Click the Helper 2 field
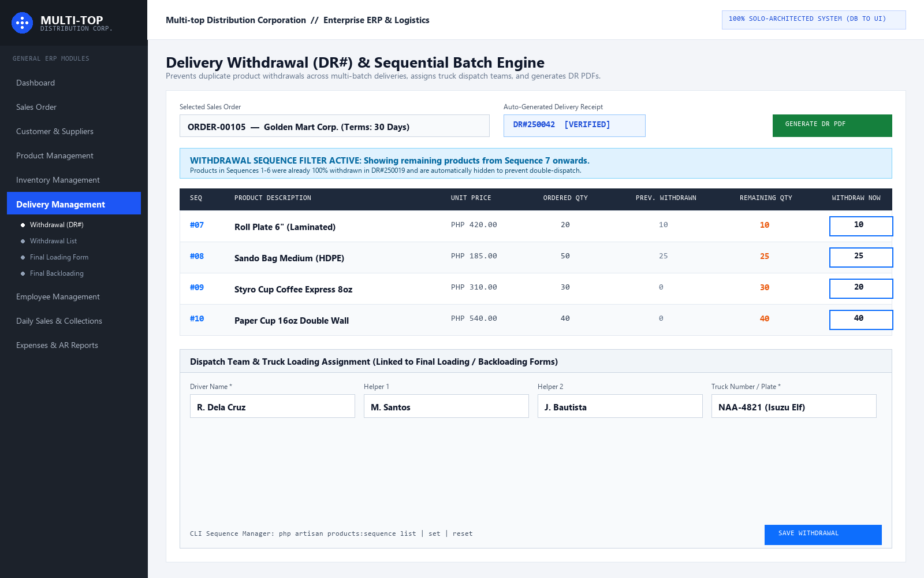Image resolution: width=924 pixels, height=578 pixels. (620, 406)
